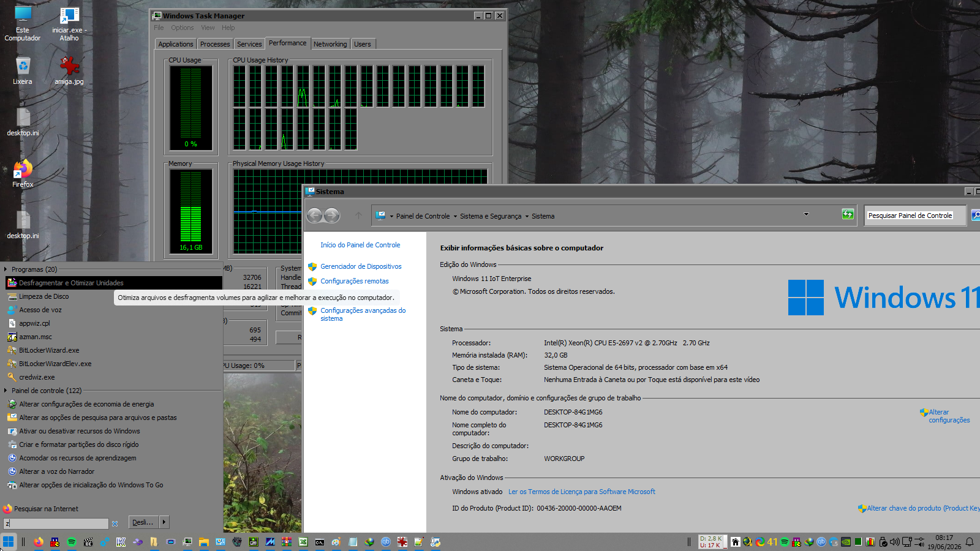Open appwiz.cpl from the results
980x551 pixels.
click(114, 323)
